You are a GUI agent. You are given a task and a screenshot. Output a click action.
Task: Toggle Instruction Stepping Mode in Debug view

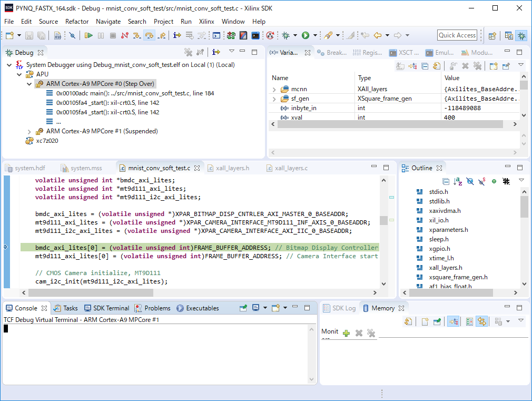tap(216, 52)
